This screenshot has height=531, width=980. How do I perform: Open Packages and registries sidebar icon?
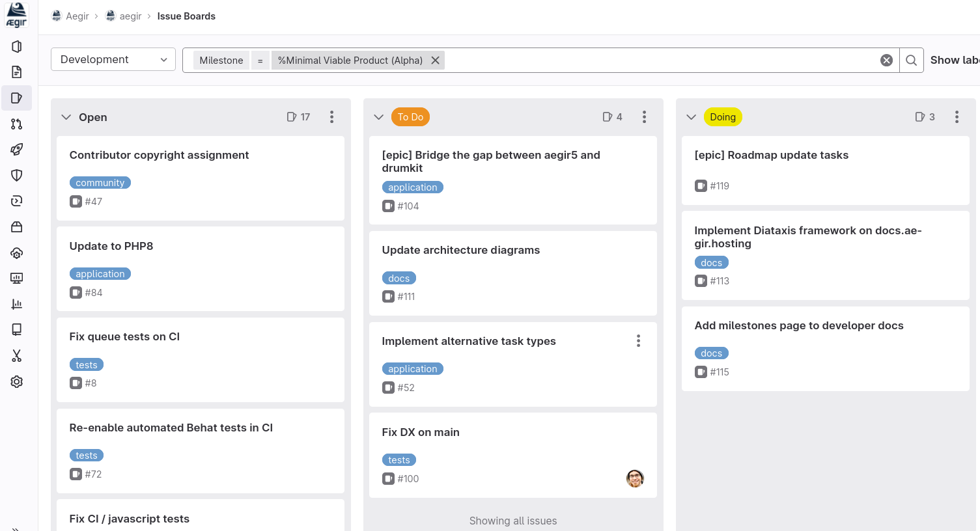(x=17, y=227)
